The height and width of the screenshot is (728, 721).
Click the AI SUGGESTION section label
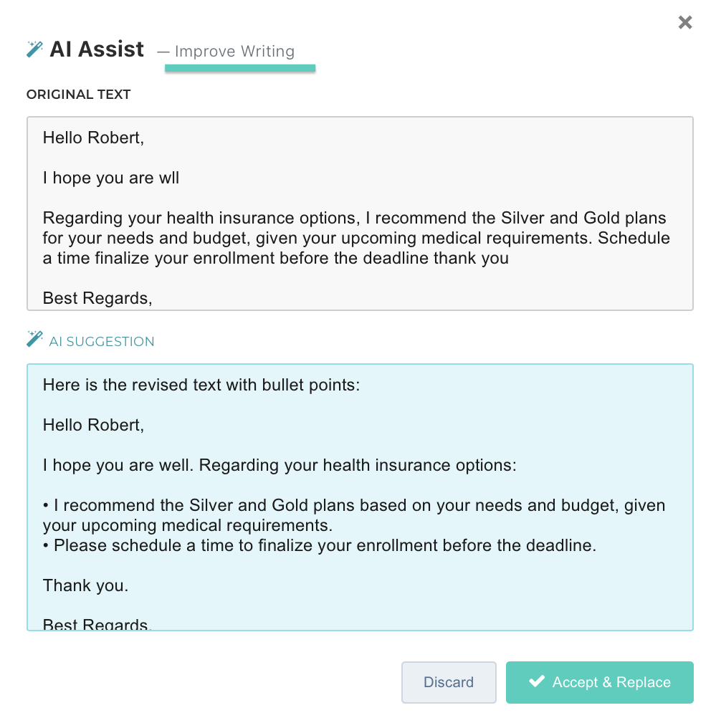coord(102,342)
